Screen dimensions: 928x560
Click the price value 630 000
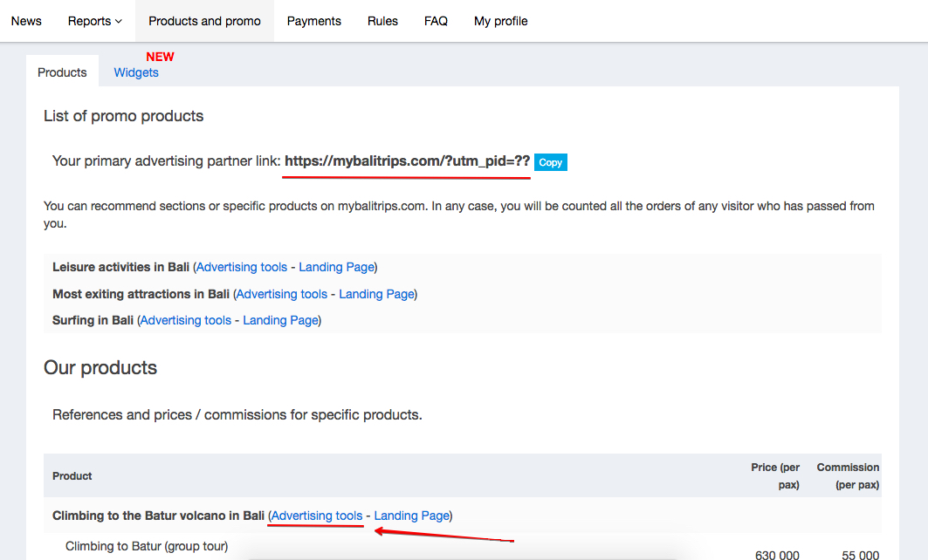point(777,555)
